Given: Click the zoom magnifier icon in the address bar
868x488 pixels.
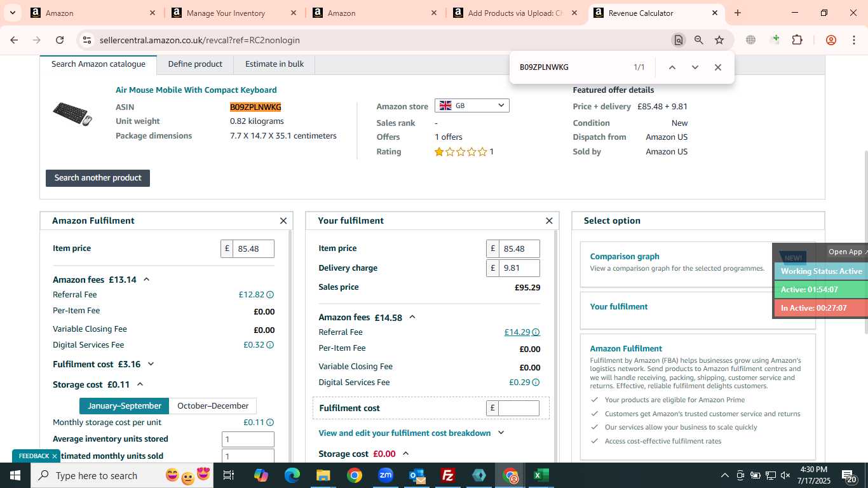Looking at the screenshot, I should click(x=699, y=40).
